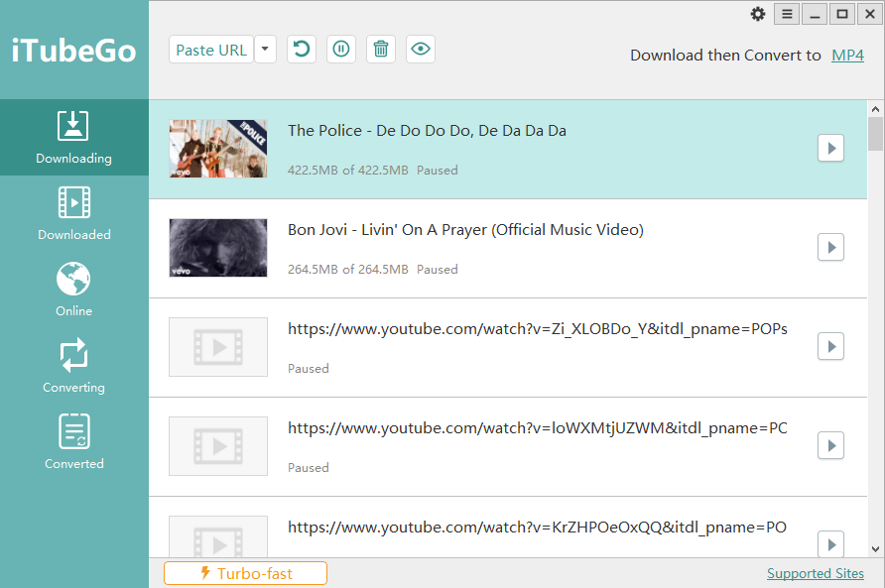The image size is (885, 588).
Task: Close the iTubeGo window
Action: point(870,14)
